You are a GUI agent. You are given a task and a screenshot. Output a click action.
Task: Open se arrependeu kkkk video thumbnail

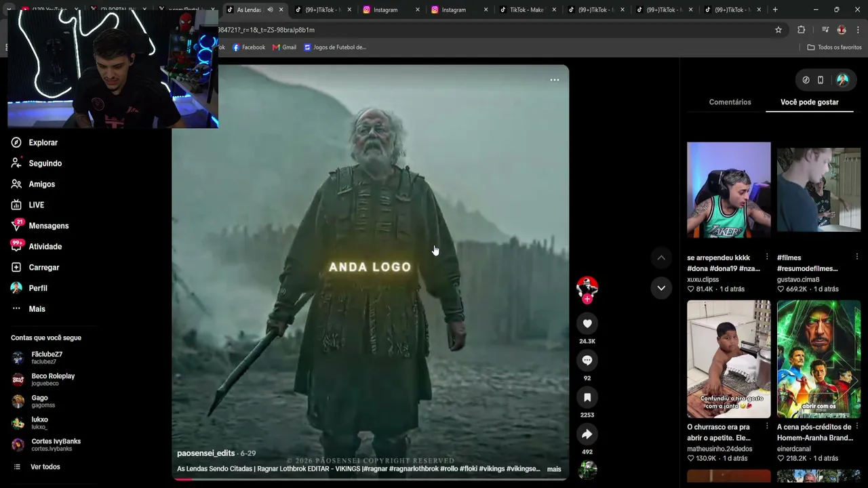728,190
